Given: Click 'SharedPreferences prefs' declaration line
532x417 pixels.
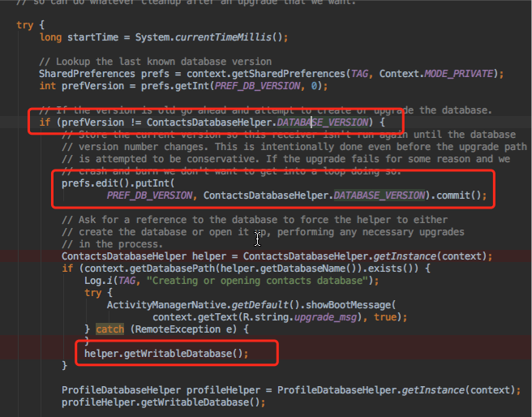Looking at the screenshot, I should 271,74.
